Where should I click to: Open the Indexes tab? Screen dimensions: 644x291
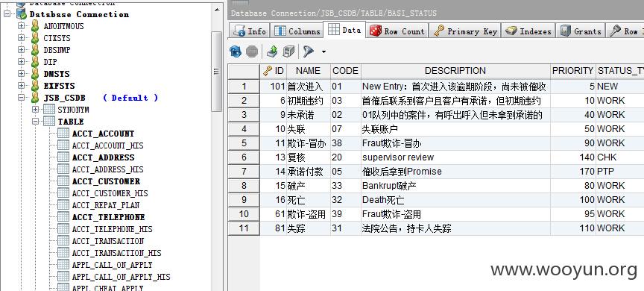click(x=528, y=31)
